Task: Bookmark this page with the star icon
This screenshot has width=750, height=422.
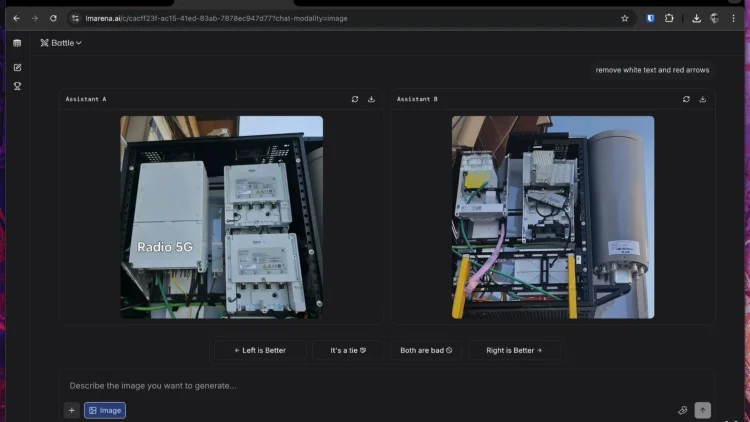Action: coord(625,18)
